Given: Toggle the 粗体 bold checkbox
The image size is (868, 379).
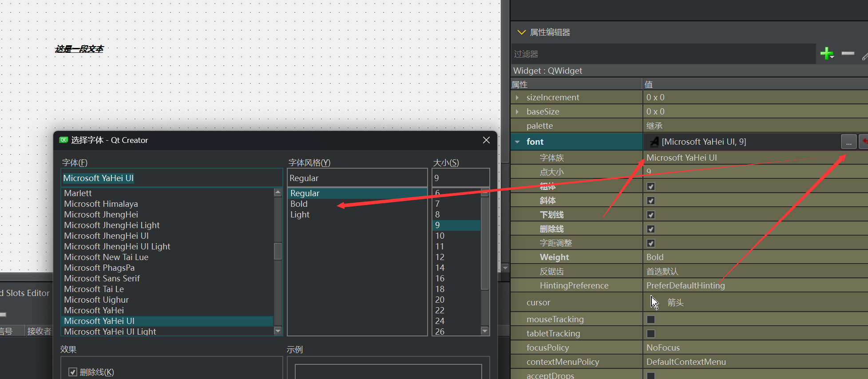Looking at the screenshot, I should pos(651,186).
